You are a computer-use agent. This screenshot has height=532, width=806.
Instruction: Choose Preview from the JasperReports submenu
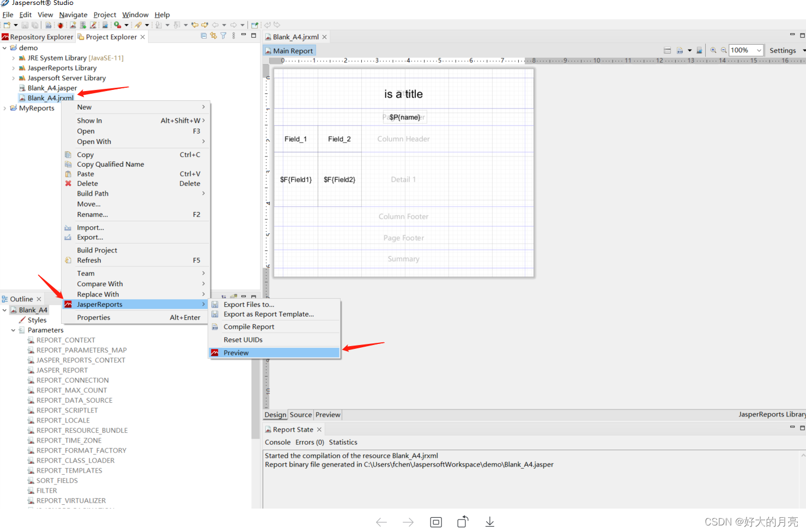tap(274, 353)
